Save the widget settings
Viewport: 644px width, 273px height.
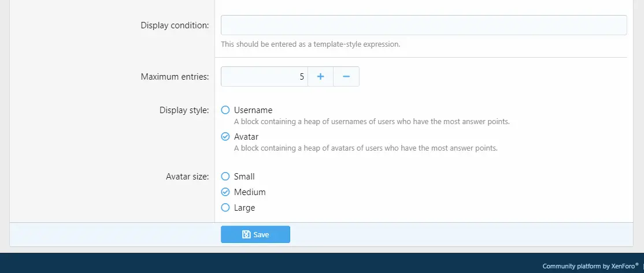point(256,234)
